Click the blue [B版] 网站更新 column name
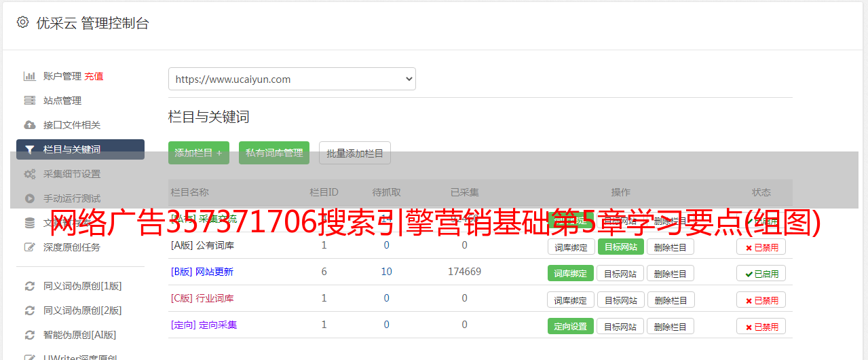This screenshot has height=360, width=868. (202, 272)
